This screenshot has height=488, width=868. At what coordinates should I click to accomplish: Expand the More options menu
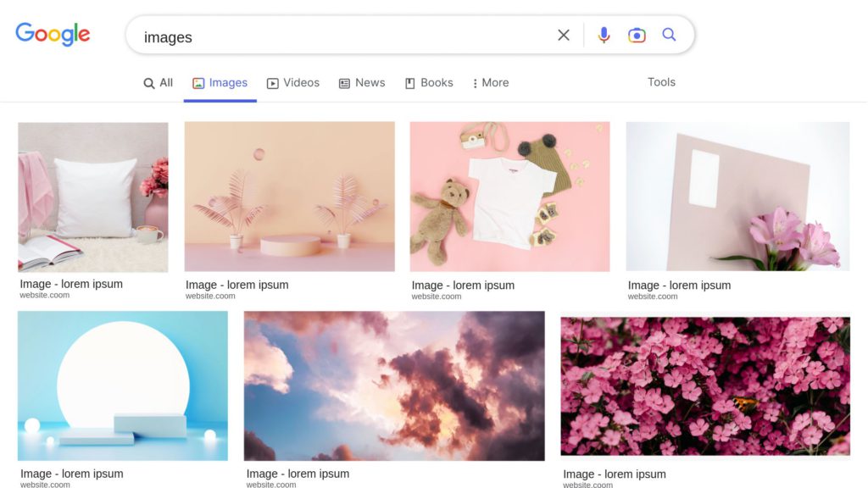click(x=491, y=83)
